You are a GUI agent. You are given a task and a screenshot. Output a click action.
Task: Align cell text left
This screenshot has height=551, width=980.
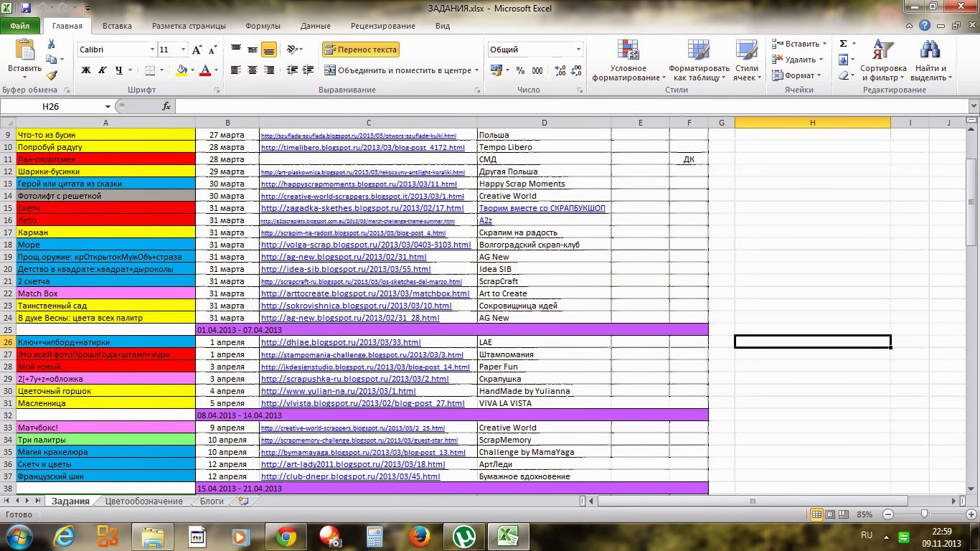click(x=235, y=70)
